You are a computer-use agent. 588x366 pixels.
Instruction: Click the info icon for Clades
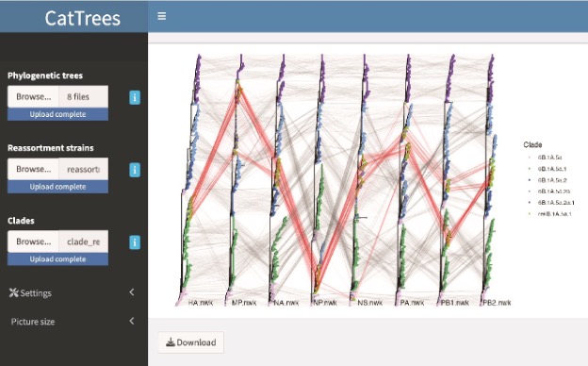[x=135, y=242]
